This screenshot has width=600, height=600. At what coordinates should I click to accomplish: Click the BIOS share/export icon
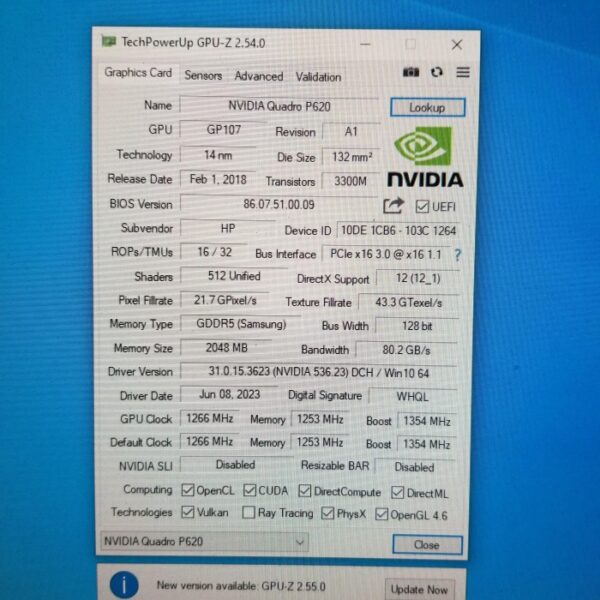pyautogui.click(x=393, y=206)
